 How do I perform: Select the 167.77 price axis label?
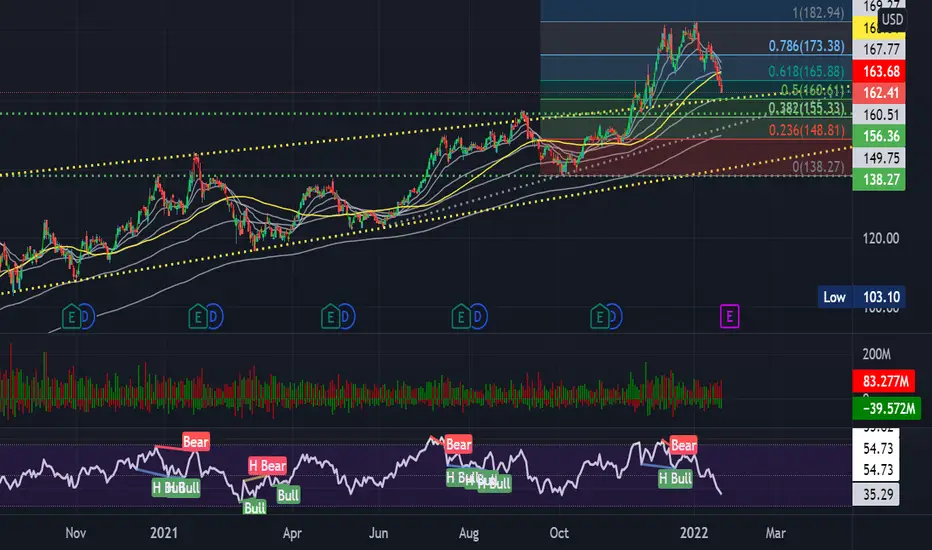coord(879,49)
